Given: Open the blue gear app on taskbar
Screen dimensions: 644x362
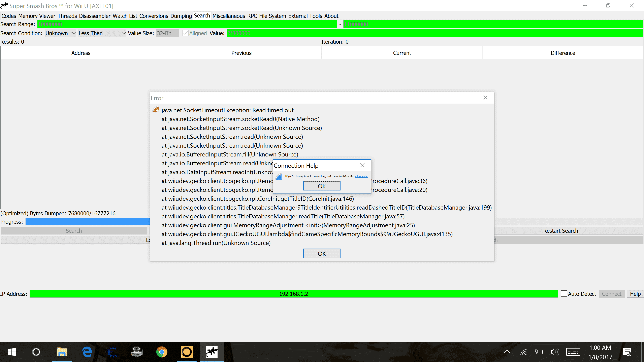Looking at the screenshot, I should click(x=112, y=352).
